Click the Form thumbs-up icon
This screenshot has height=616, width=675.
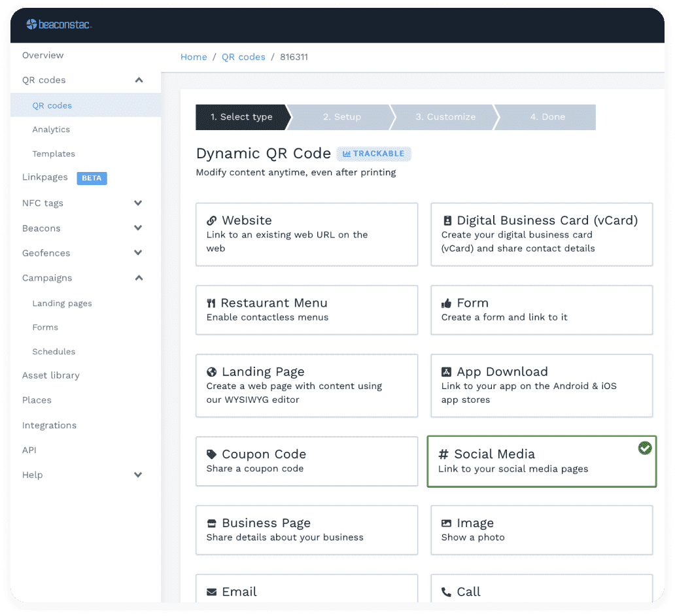click(x=447, y=303)
